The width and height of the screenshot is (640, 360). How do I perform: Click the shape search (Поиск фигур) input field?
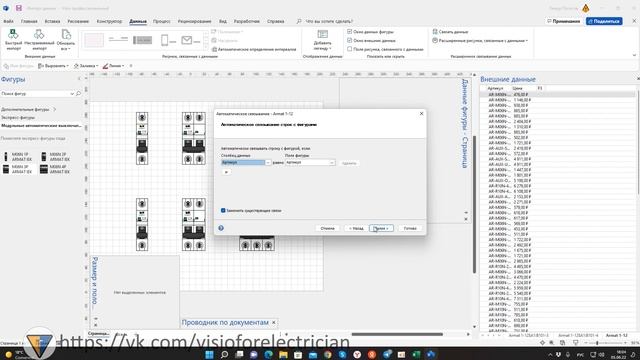[x=35, y=93]
